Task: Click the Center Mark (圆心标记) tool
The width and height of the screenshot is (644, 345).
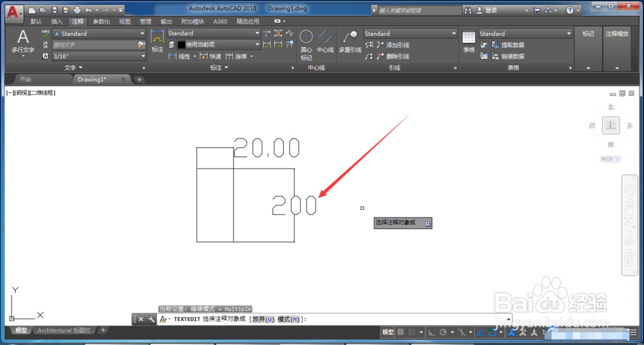Action: click(306, 44)
